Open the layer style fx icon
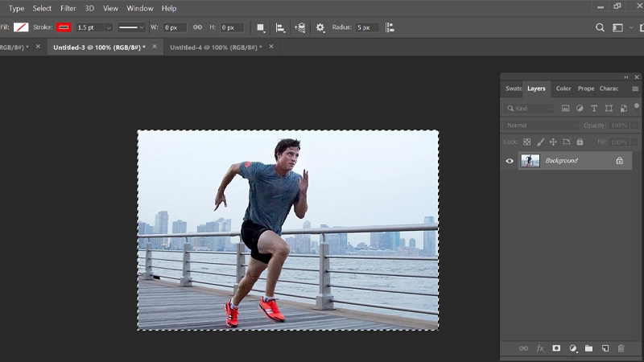 coord(540,348)
